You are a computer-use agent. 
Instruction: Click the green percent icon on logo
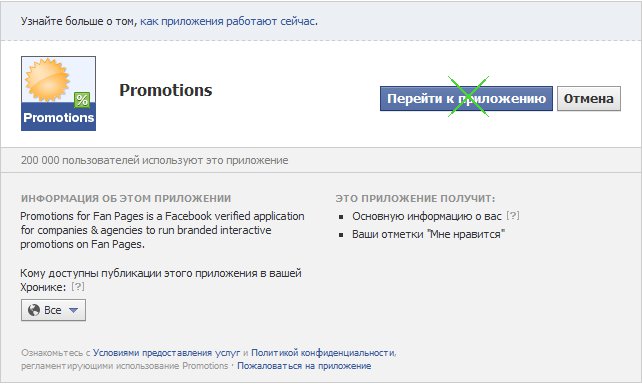[82, 100]
